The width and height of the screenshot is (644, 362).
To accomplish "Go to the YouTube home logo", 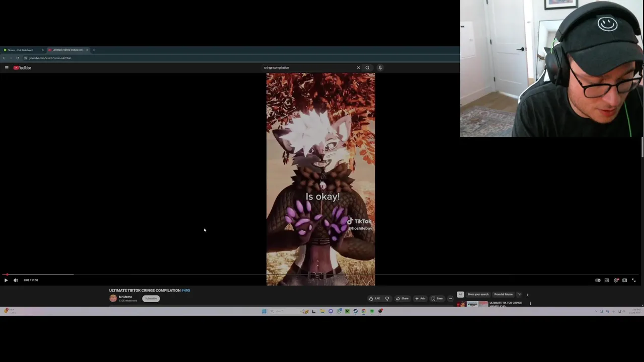I will (22, 67).
